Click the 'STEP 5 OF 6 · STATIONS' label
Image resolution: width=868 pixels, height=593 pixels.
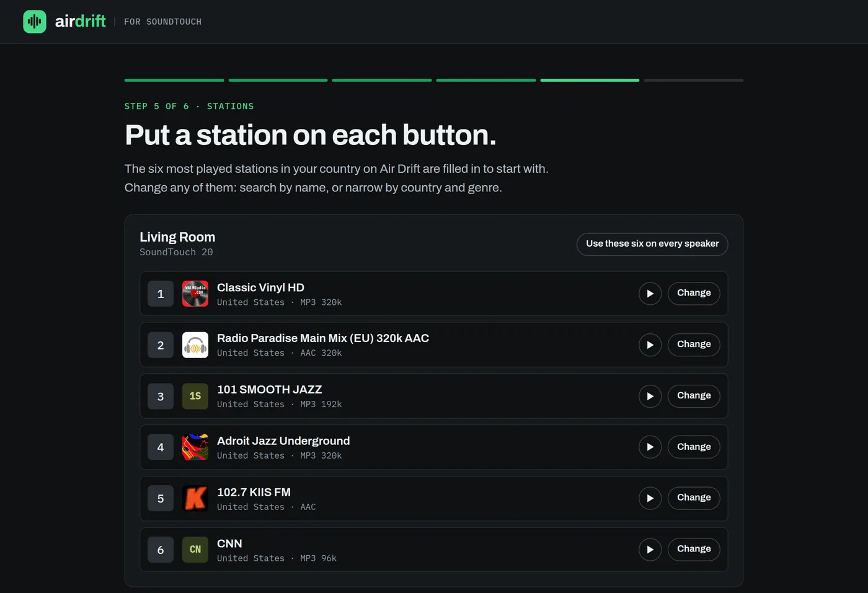tap(189, 107)
